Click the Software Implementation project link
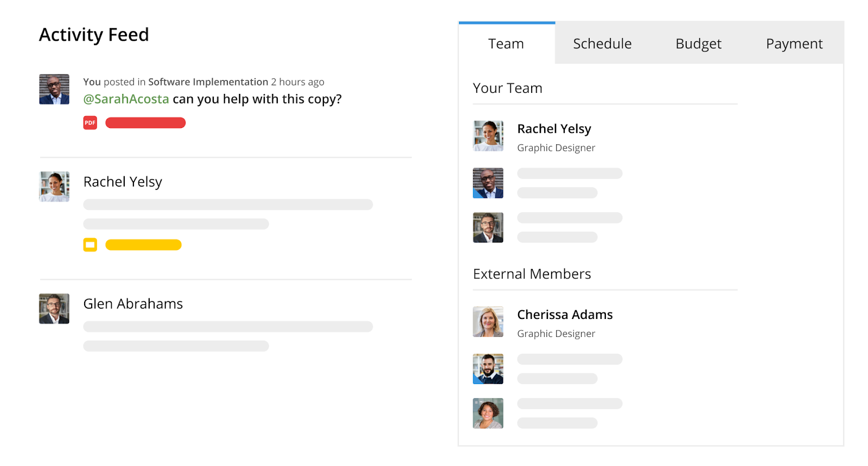The height and width of the screenshot is (466, 868). pyautogui.click(x=208, y=82)
